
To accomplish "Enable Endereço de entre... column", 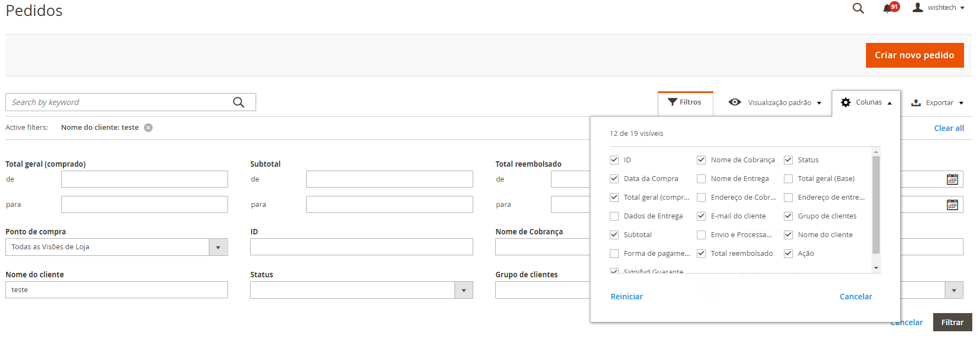I will [788, 198].
